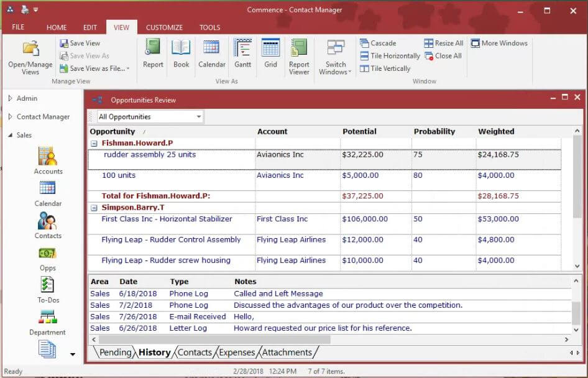Open Contacts from the Sales sidebar

pyautogui.click(x=48, y=226)
